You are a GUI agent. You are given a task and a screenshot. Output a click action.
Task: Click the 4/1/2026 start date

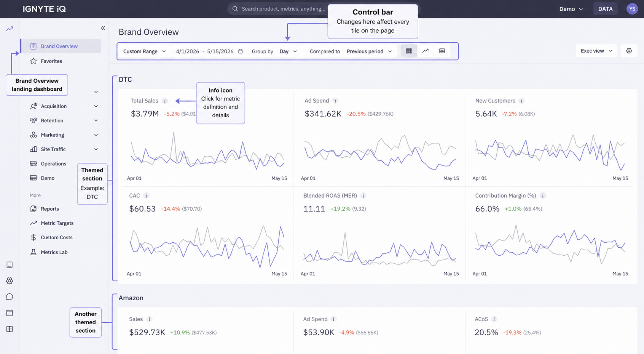click(187, 51)
